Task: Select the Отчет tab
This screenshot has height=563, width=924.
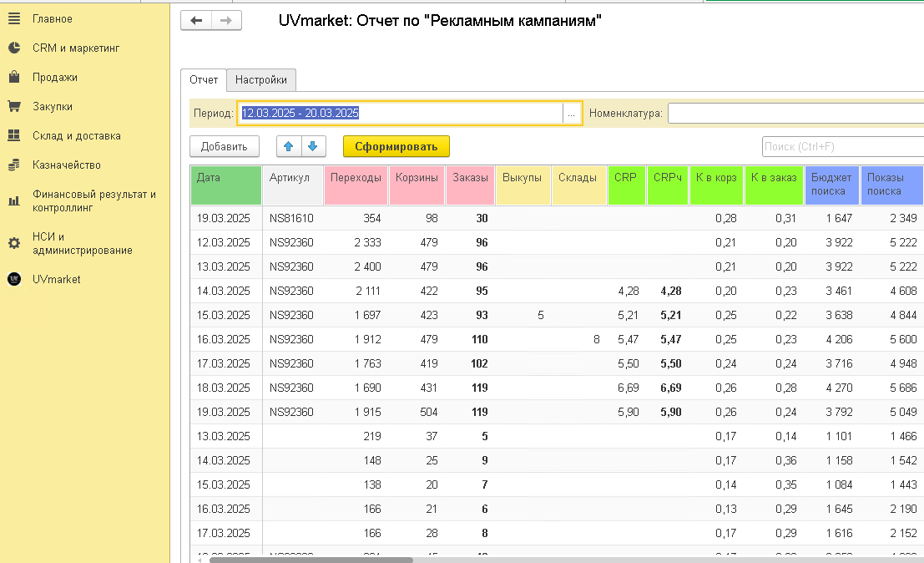Action: [x=204, y=79]
